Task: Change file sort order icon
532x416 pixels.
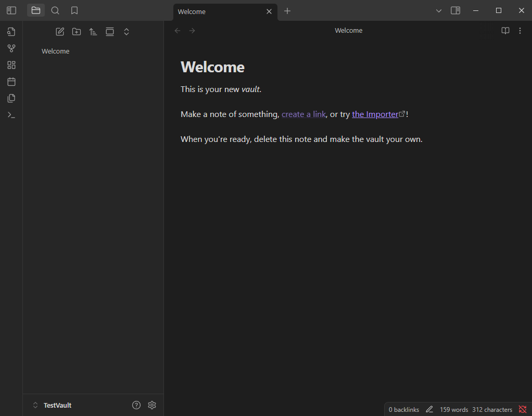Action: pos(93,32)
